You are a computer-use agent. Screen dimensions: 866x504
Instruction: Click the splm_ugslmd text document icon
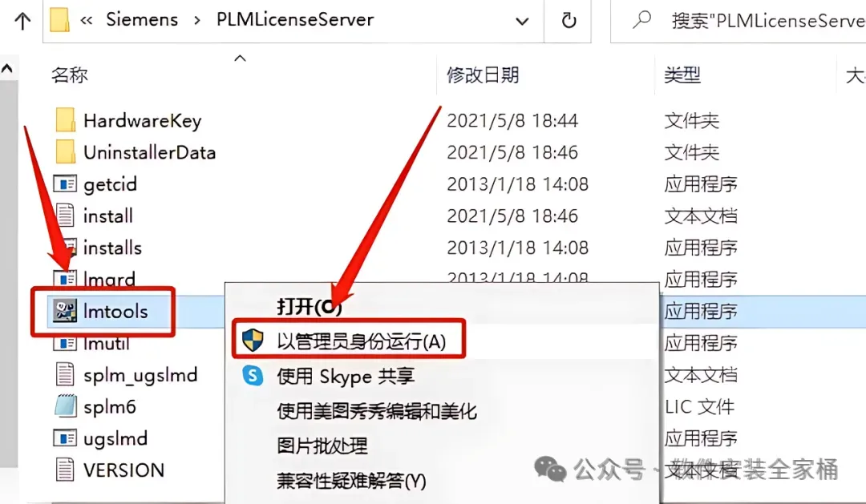click(65, 374)
